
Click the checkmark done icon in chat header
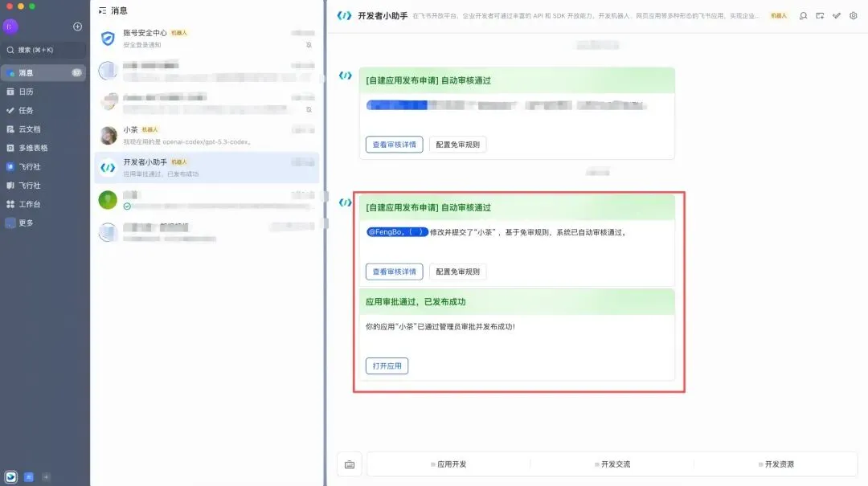[837, 15]
